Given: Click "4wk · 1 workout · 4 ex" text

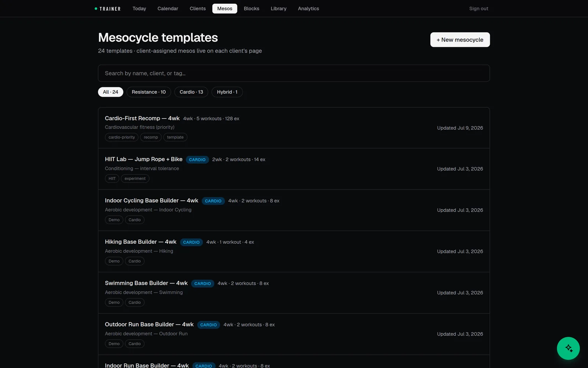Looking at the screenshot, I should [x=230, y=242].
